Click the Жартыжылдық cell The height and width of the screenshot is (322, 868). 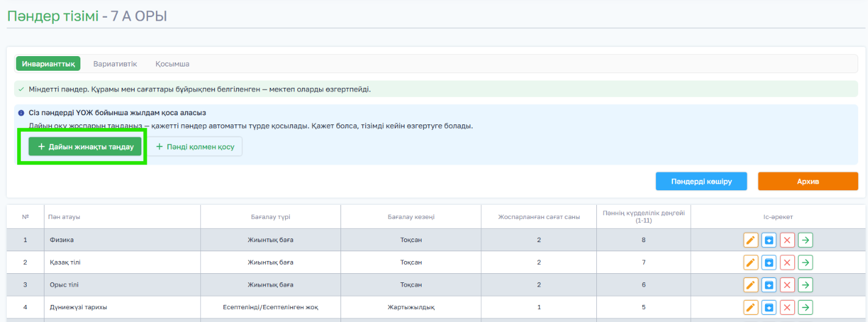point(411,307)
